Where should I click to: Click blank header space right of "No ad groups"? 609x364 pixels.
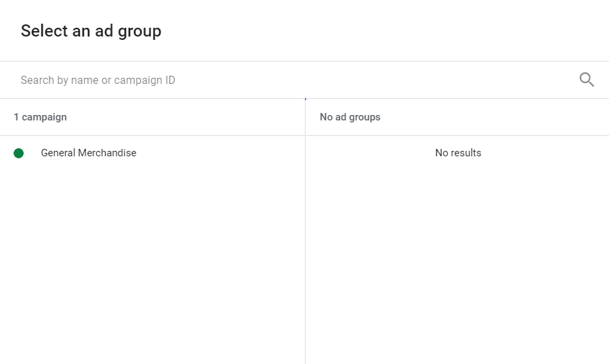click(x=493, y=117)
